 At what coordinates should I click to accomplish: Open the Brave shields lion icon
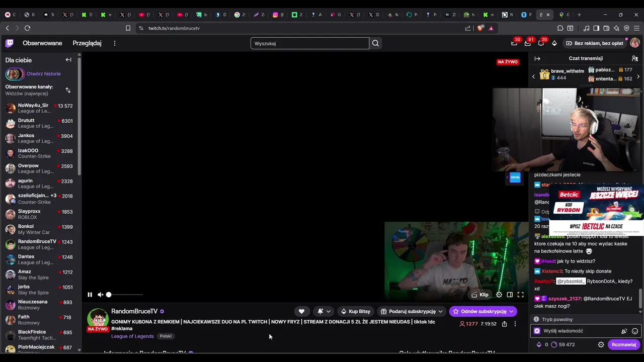(x=480, y=28)
